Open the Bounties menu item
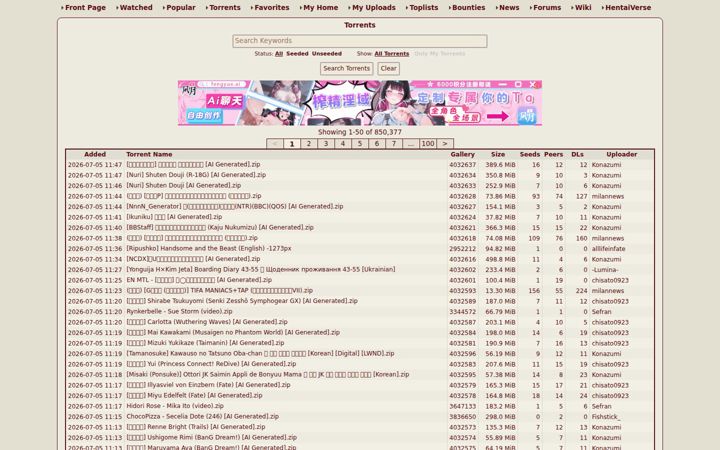720x450 pixels. (468, 7)
